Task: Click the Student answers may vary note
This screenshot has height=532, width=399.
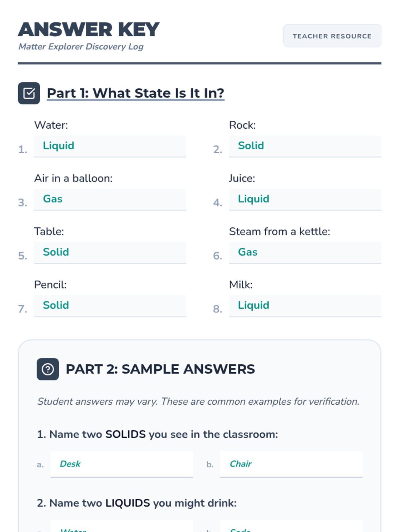Action: click(198, 402)
